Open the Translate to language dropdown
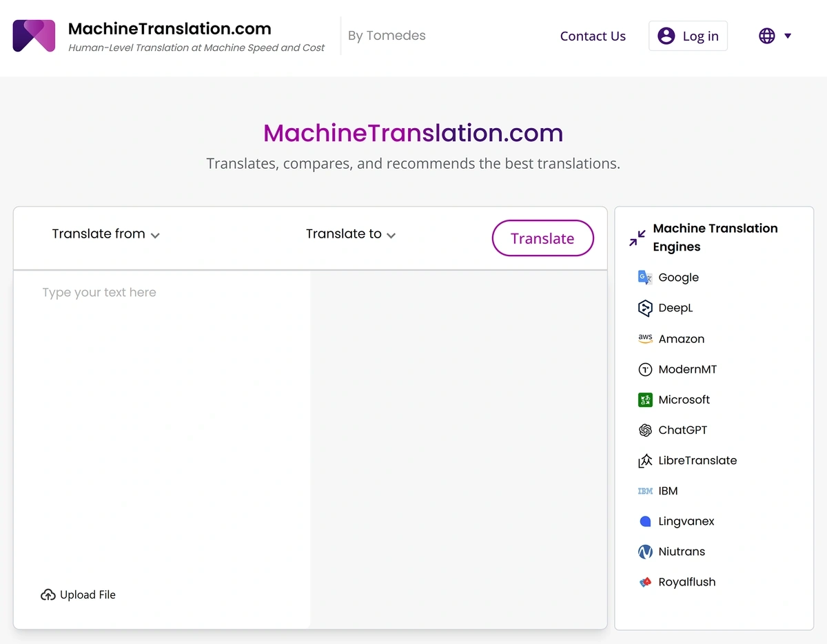 tap(351, 234)
